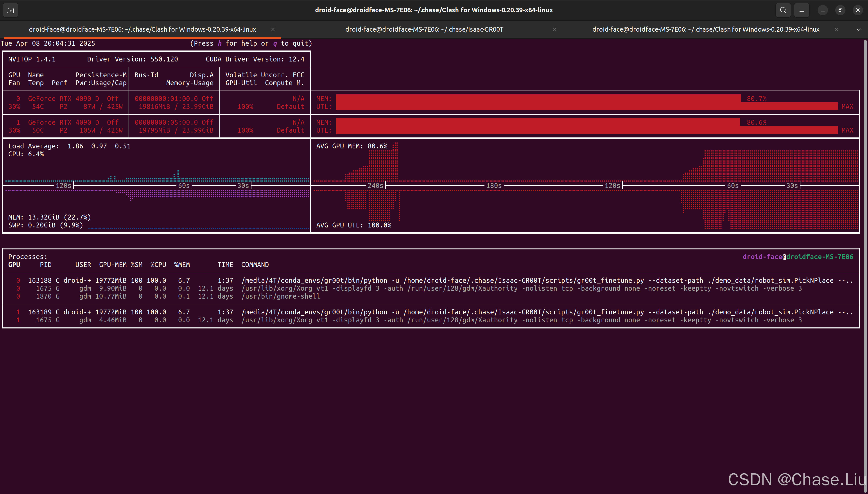The image size is (868, 494).
Task: Close the third terminal tab
Action: pyautogui.click(x=836, y=29)
